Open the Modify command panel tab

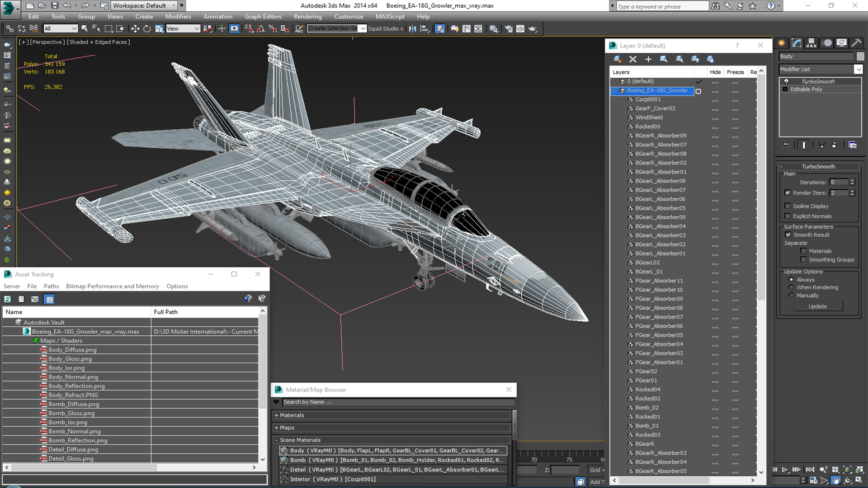pyautogui.click(x=797, y=43)
